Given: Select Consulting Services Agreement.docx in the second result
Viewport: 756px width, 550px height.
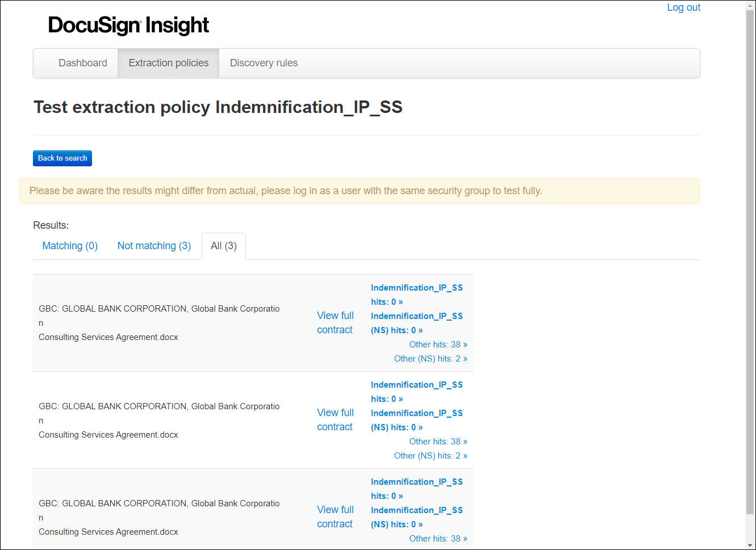Looking at the screenshot, I should [108, 434].
